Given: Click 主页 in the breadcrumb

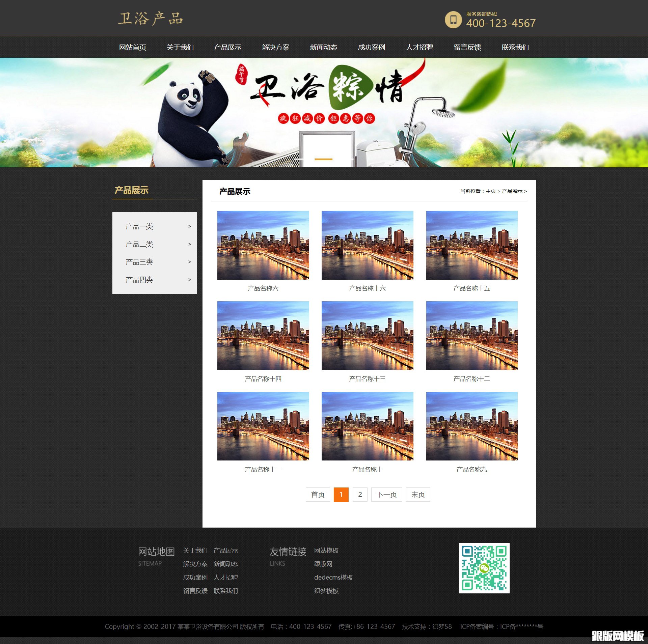Looking at the screenshot, I should coord(490,191).
